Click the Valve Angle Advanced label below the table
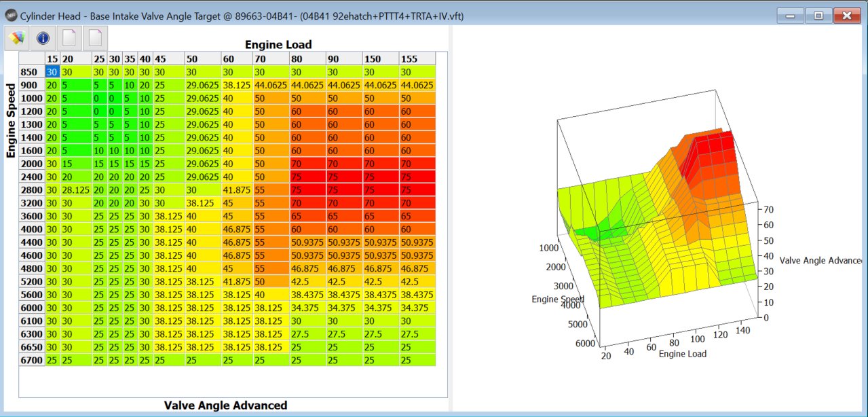 pos(225,405)
